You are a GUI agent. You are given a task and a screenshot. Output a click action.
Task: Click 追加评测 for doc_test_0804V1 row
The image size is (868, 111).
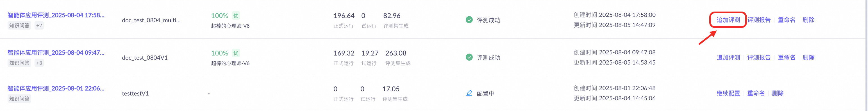[728, 57]
